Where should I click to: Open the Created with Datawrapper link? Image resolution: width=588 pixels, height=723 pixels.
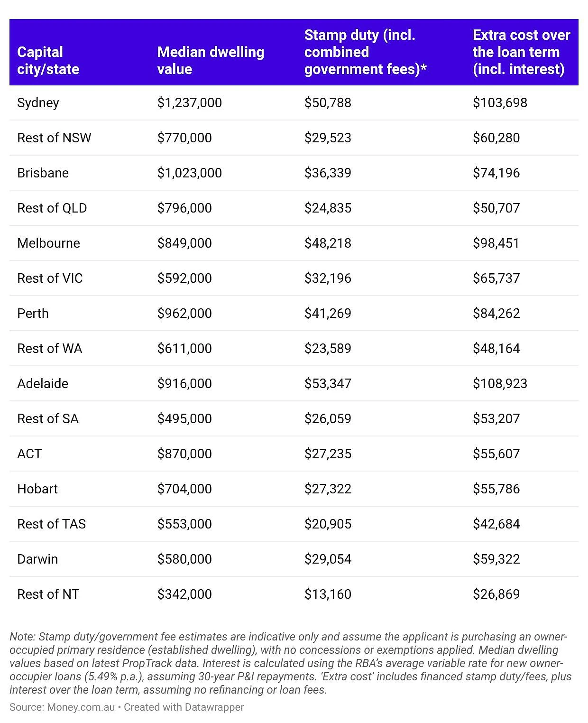click(x=184, y=707)
